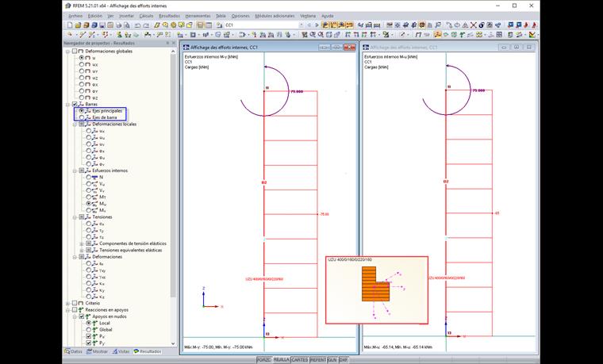The width and height of the screenshot is (603, 364).
Task: Click the Open folder icon in toolbar
Action: tap(78, 25)
